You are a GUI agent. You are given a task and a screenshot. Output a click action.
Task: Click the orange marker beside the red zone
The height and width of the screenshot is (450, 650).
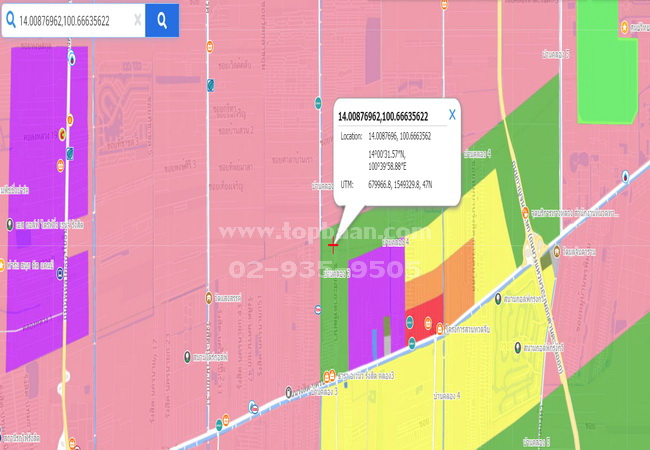coord(429,321)
